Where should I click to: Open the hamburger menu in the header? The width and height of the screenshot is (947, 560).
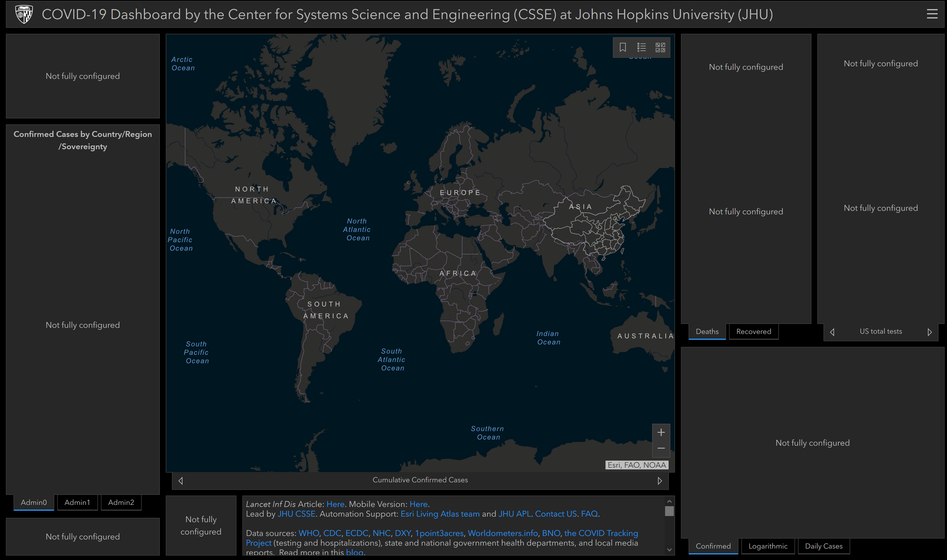coord(932,14)
